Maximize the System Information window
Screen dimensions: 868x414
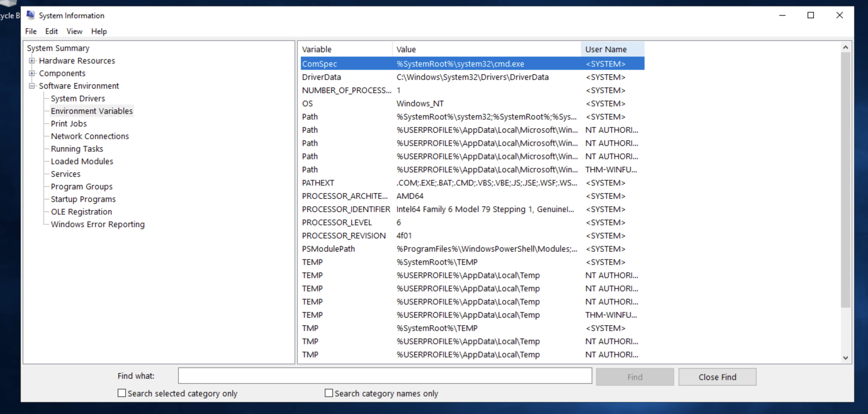click(811, 15)
